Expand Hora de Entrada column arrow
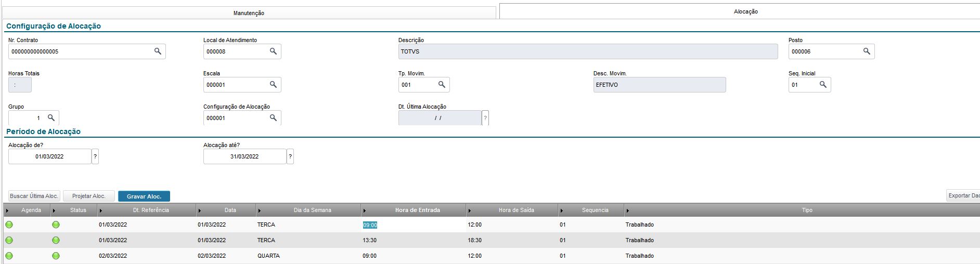 (x=365, y=210)
